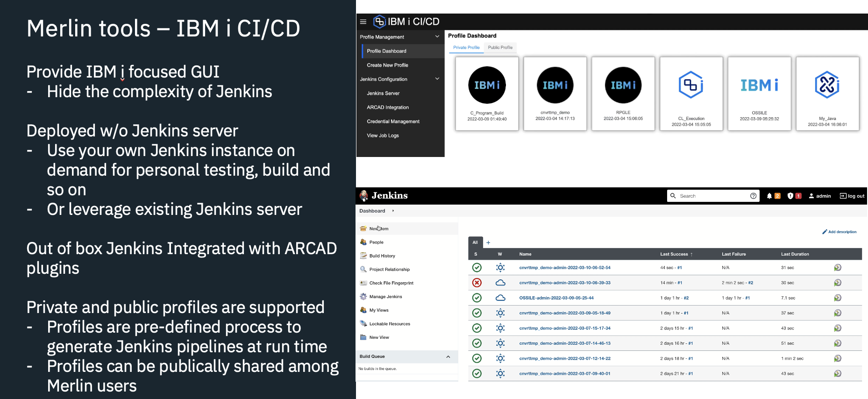The height and width of the screenshot is (399, 868).
Task: Click the '7.1 sec' last duration cell
Action: (788, 298)
